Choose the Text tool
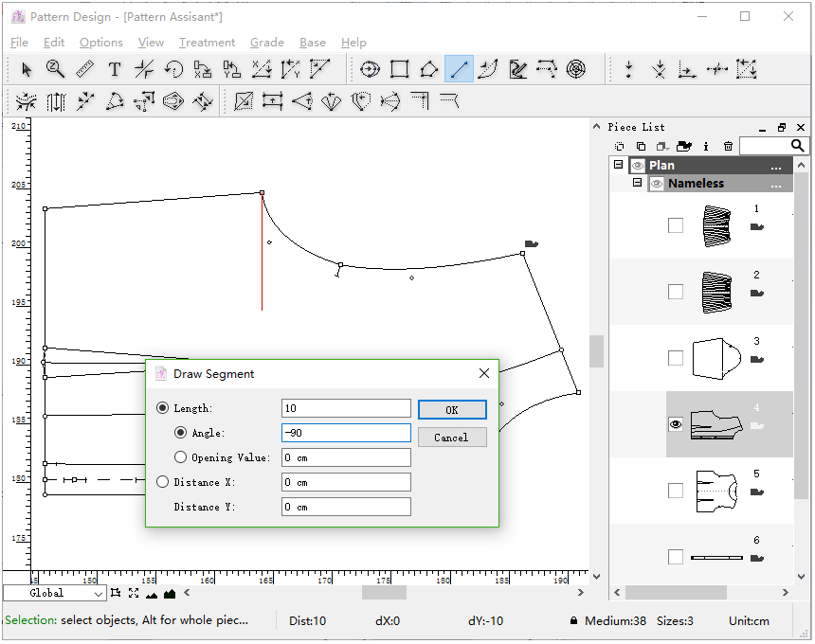Viewport: 815px width, 644px height. coord(115,69)
